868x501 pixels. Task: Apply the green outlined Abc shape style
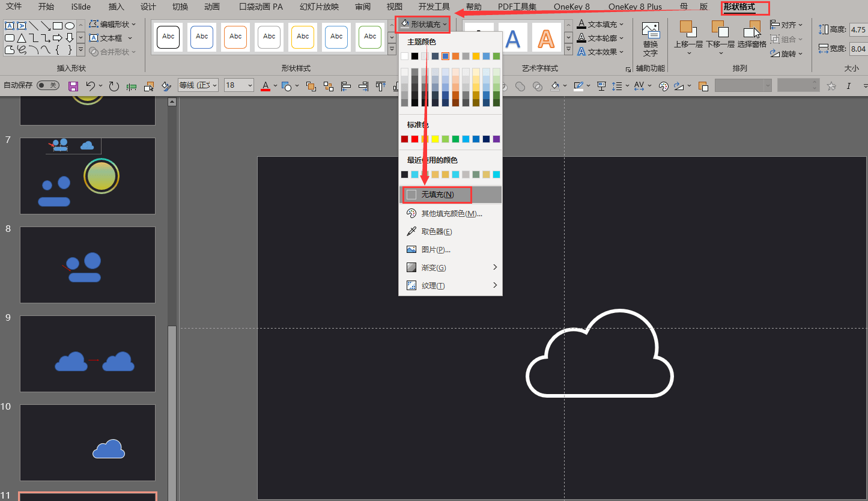click(x=370, y=37)
